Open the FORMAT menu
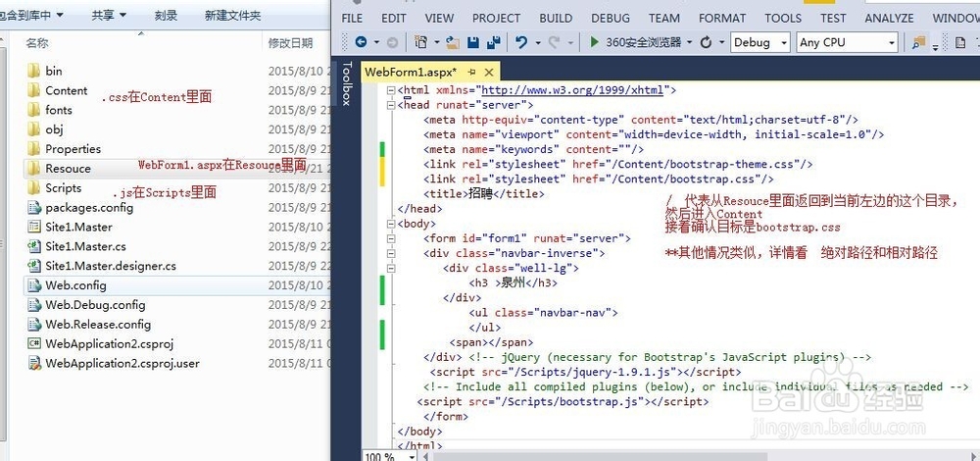This screenshot has height=461, width=980. [722, 18]
